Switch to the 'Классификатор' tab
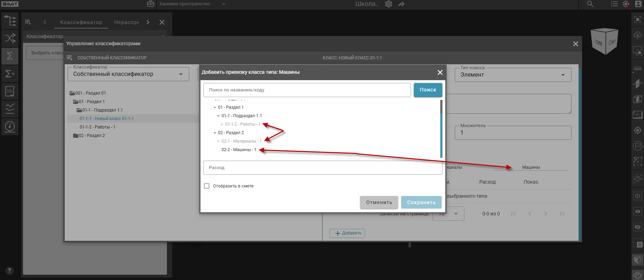Screen dimensions: 644x280 point(81,22)
